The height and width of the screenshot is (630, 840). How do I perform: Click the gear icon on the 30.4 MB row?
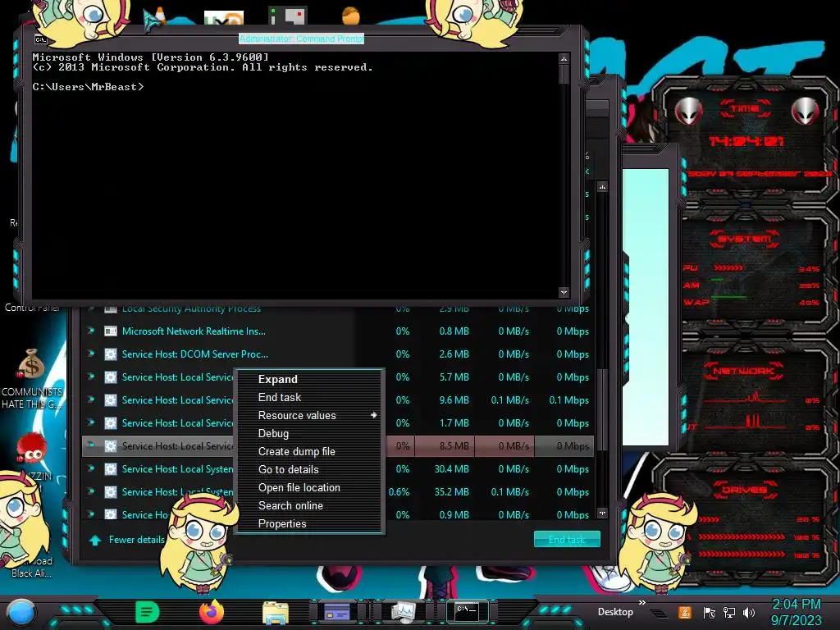111,469
